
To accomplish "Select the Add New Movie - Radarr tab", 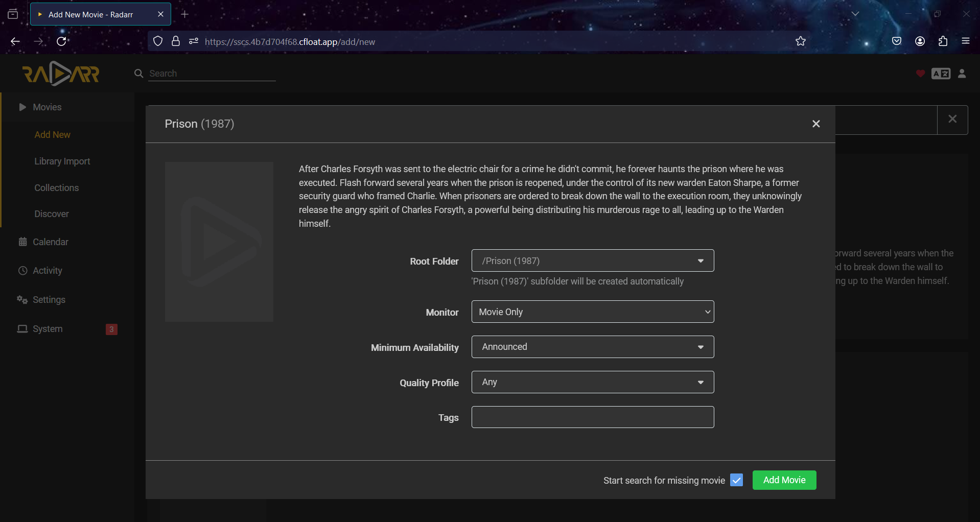I will click(101, 14).
